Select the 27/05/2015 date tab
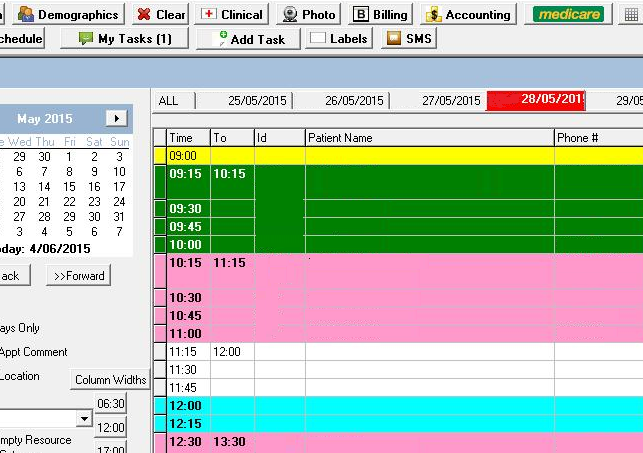 tap(451, 101)
